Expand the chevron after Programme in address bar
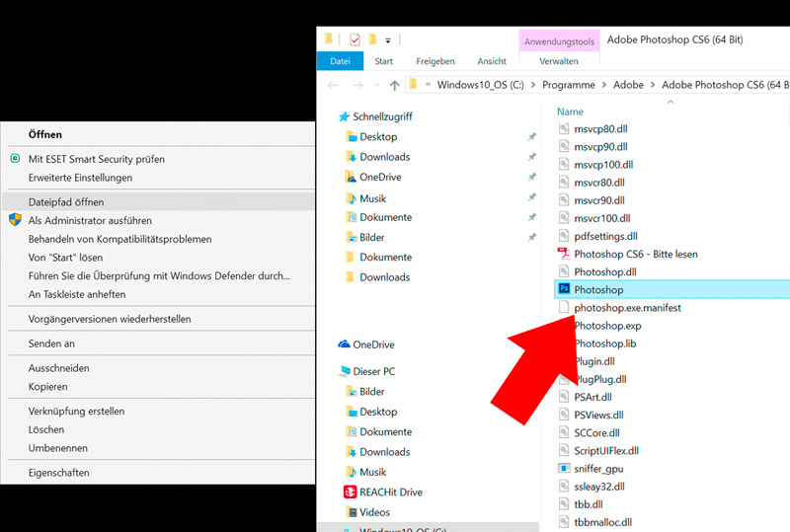The height and width of the screenshot is (532, 790). pyautogui.click(x=604, y=85)
